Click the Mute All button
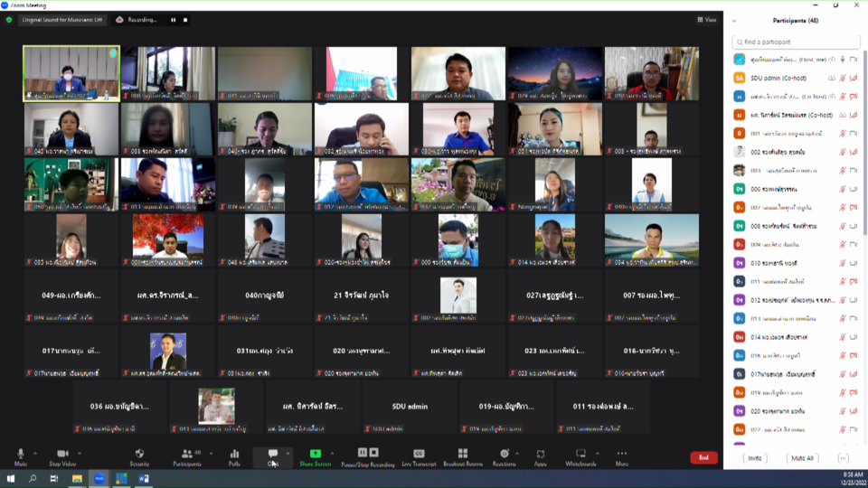 [802, 458]
